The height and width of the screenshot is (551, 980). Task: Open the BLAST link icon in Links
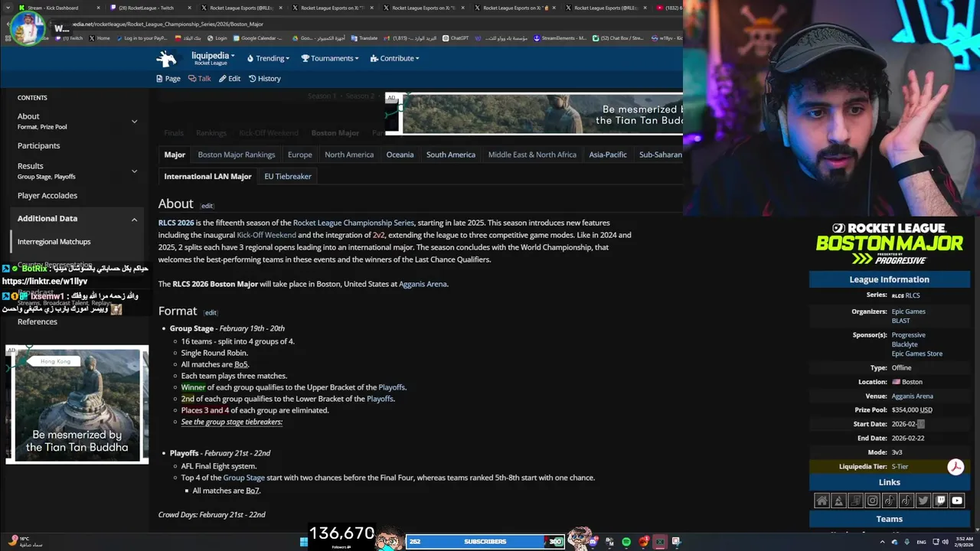pyautogui.click(x=838, y=500)
